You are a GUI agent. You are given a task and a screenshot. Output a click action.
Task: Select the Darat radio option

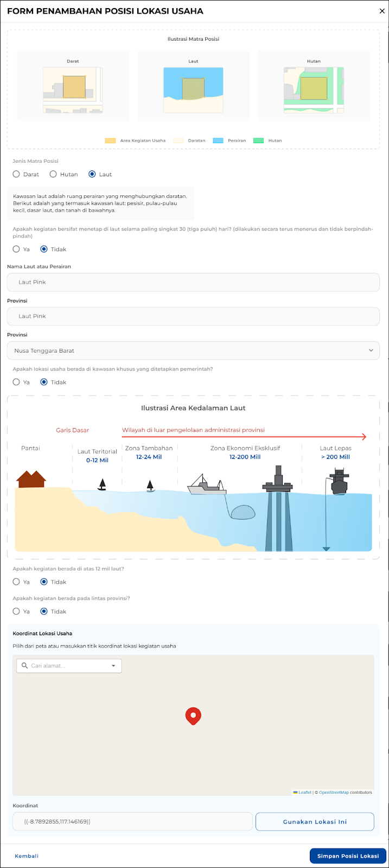click(16, 174)
